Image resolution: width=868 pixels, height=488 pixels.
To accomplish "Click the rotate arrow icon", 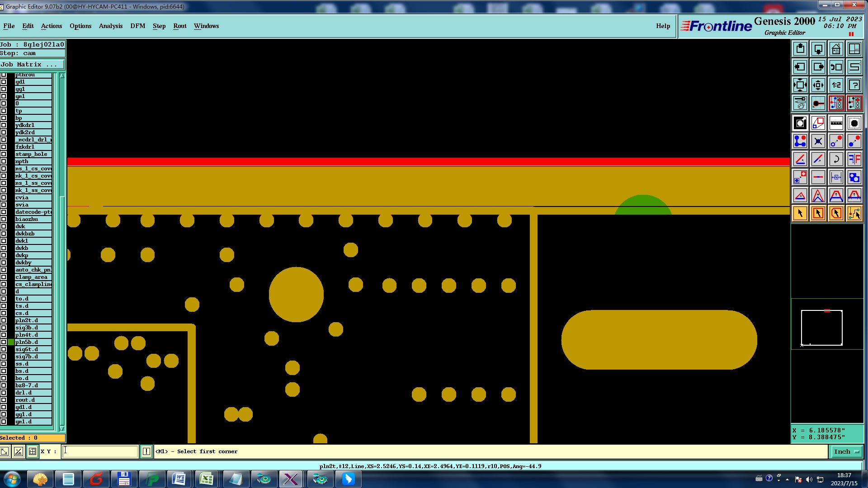I will [x=836, y=159].
